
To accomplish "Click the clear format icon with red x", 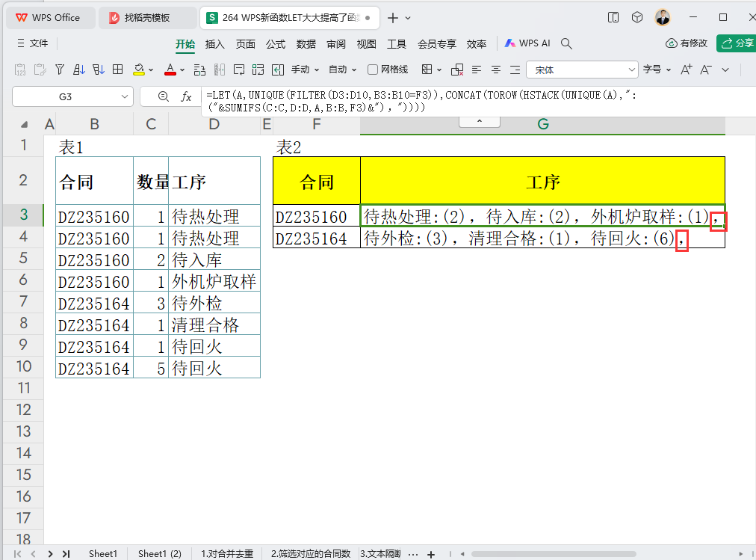I will tap(457, 70).
